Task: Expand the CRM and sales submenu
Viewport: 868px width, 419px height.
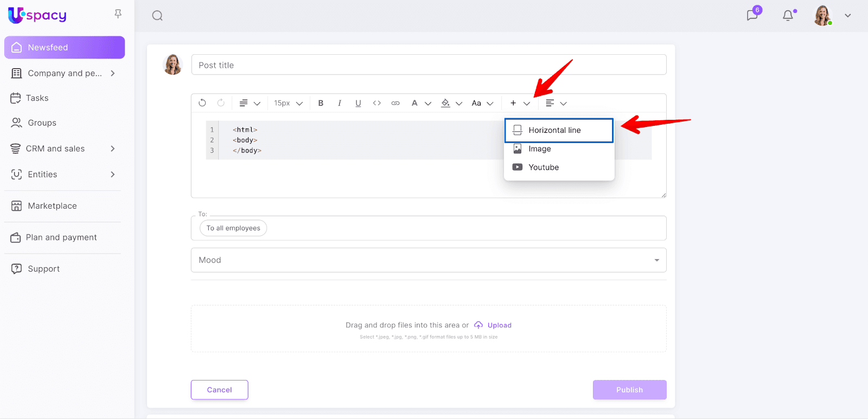Action: [x=113, y=149]
